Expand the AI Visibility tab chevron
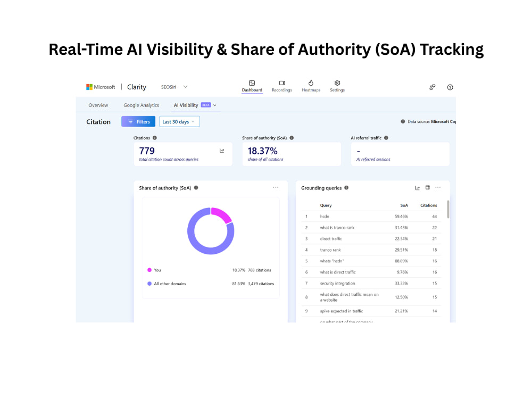Image resolution: width=532 pixels, height=399 pixels. 215,105
